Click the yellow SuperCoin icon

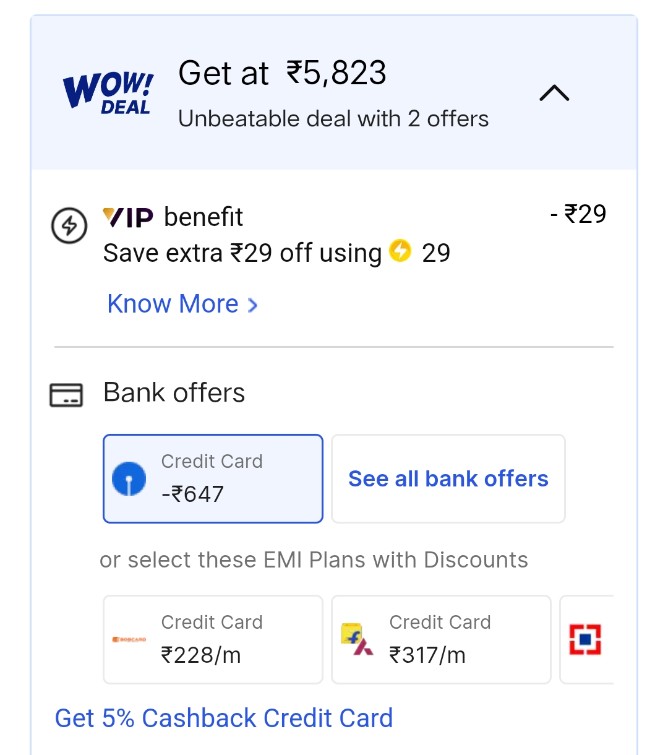coord(400,251)
